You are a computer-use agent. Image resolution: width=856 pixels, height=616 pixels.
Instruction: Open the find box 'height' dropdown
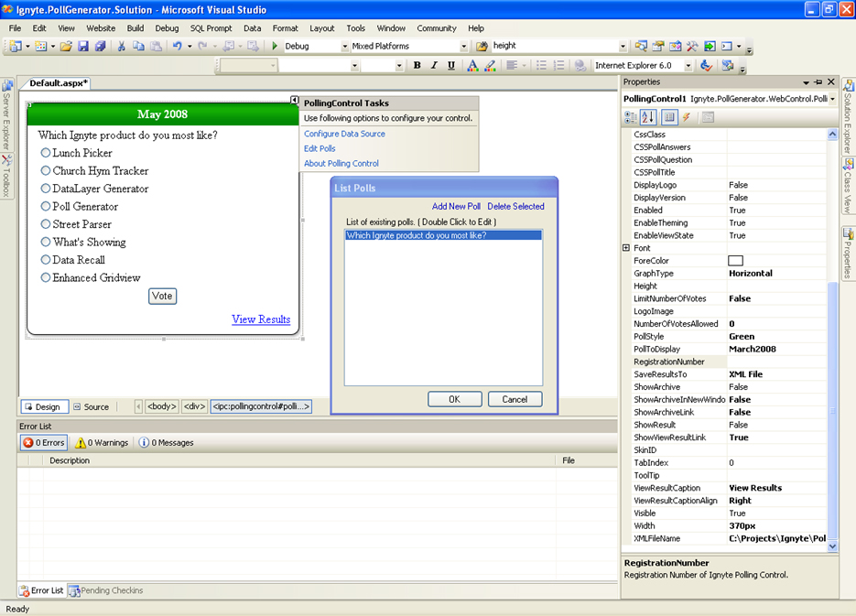[x=623, y=47]
